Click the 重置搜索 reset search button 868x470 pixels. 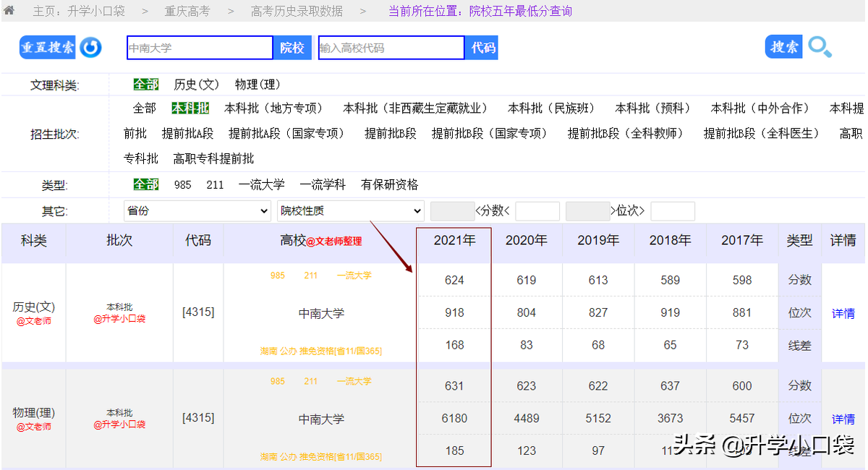pos(47,48)
